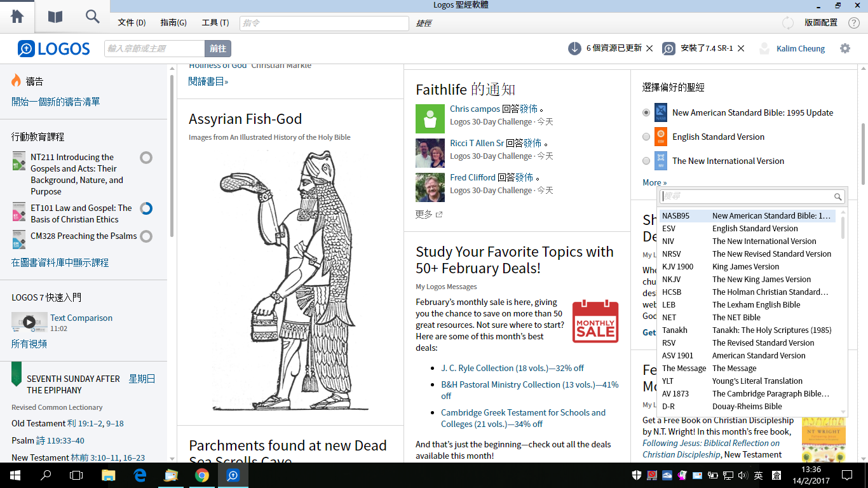Click the command 指令 input box

pos(324,23)
